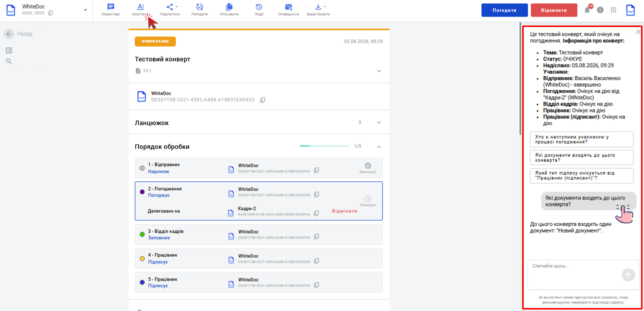Viewport: 644px width, 311px height.
Task: Close the AI assistant panel
Action: (x=638, y=32)
